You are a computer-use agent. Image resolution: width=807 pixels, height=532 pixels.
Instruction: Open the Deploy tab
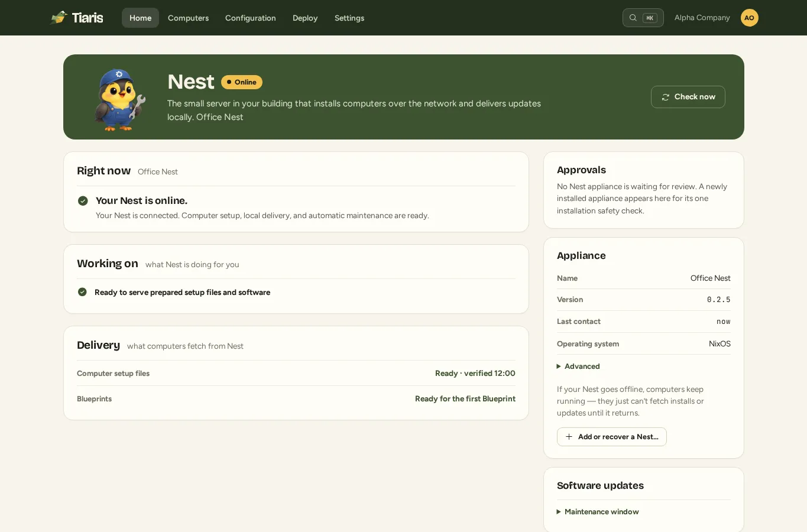(305, 18)
